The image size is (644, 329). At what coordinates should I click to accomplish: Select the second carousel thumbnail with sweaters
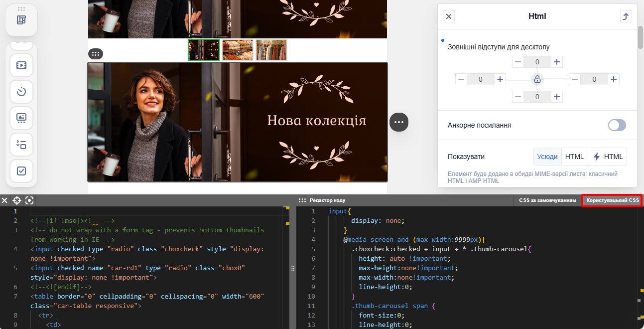(238, 50)
